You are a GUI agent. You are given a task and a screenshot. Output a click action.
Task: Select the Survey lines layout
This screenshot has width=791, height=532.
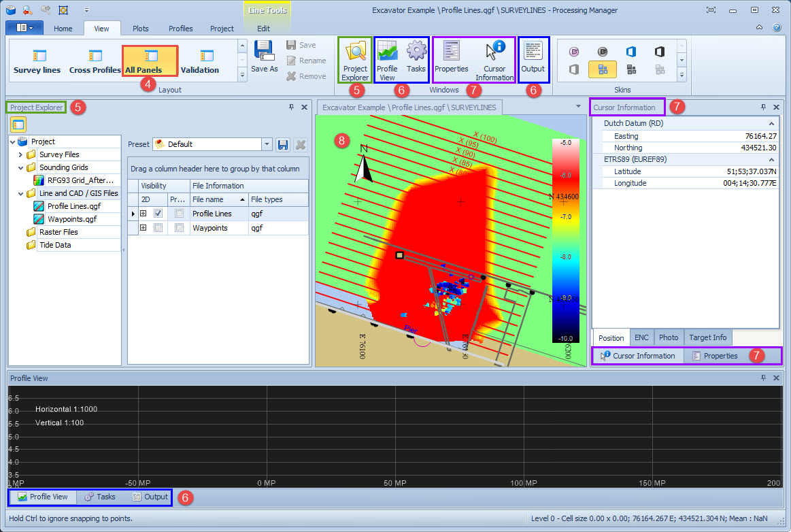point(37,61)
